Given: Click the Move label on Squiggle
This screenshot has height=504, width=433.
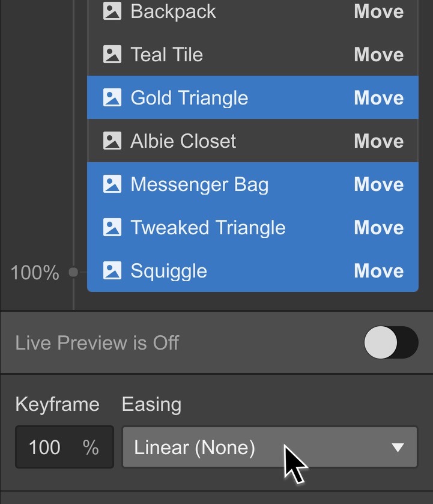Looking at the screenshot, I should pos(379,271).
